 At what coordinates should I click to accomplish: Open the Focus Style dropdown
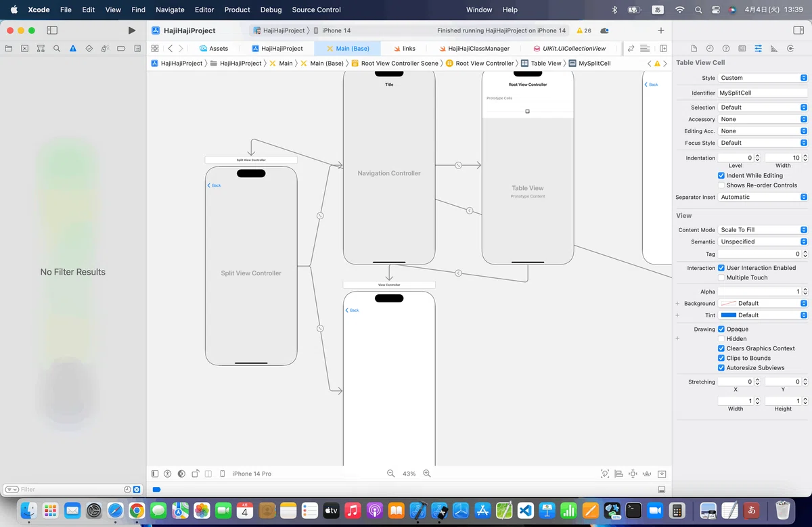tap(763, 143)
